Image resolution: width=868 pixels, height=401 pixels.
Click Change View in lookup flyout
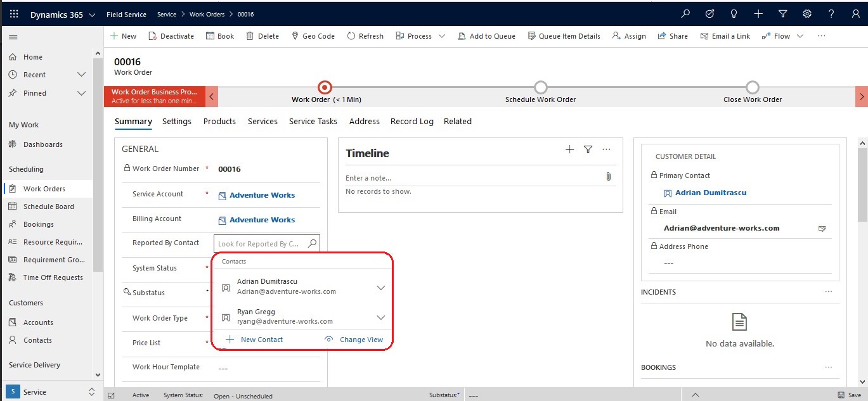[354, 340]
